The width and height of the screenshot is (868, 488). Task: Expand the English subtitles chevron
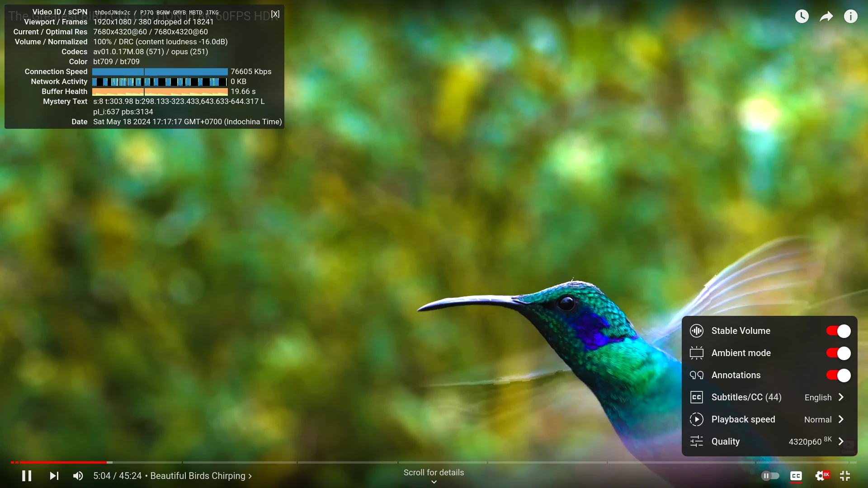click(841, 397)
